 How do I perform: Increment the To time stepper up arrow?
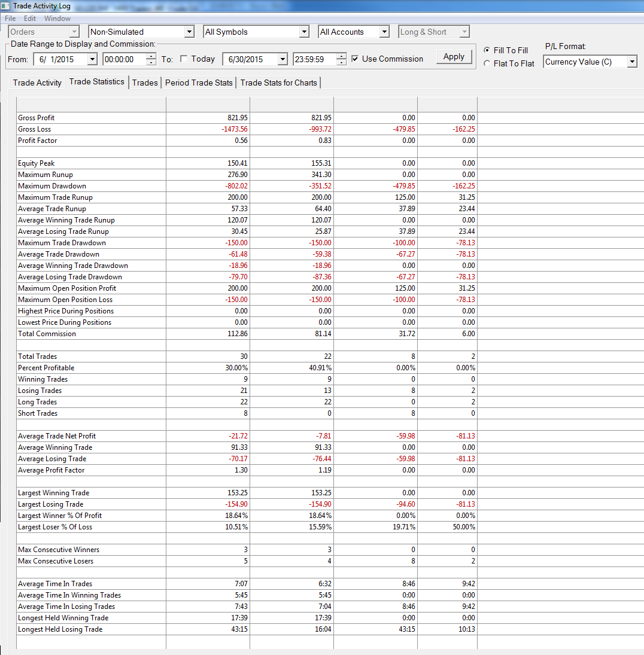(342, 56)
